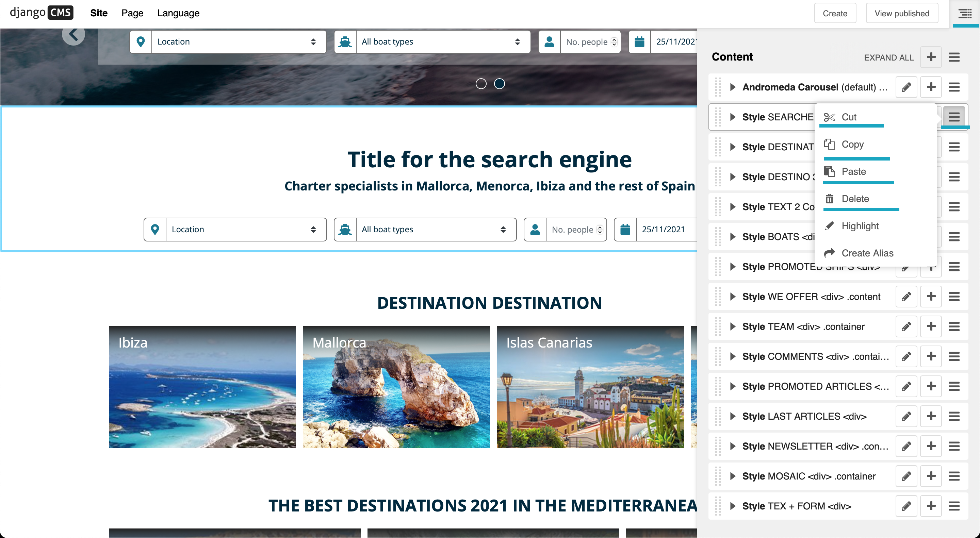Click the View published button
This screenshot has width=980, height=538.
pos(902,13)
